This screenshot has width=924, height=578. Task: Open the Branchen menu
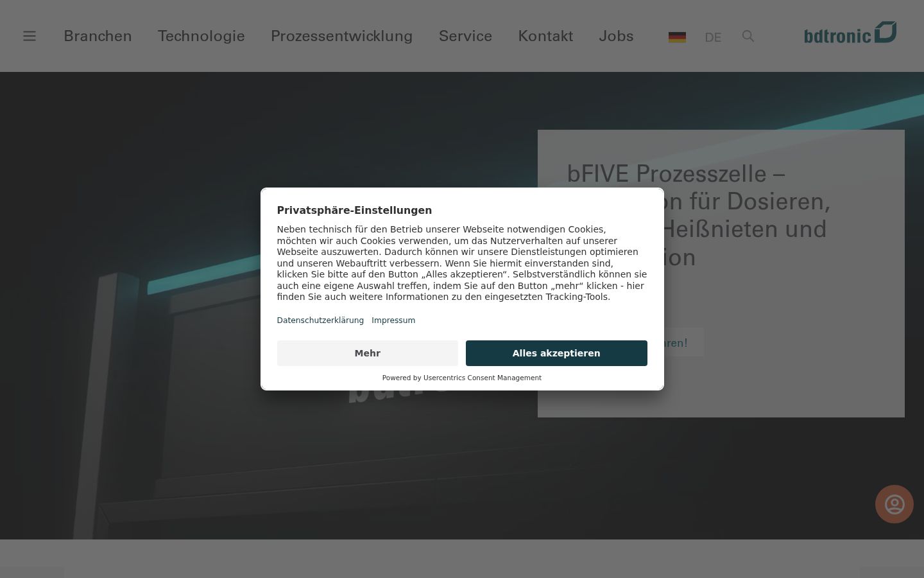[98, 36]
